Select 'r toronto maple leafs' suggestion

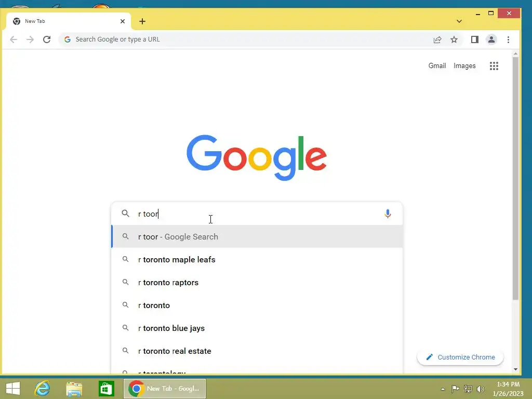coord(257,260)
